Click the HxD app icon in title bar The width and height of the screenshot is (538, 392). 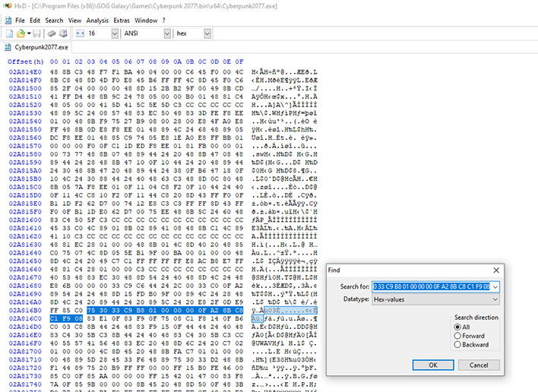(7, 6)
